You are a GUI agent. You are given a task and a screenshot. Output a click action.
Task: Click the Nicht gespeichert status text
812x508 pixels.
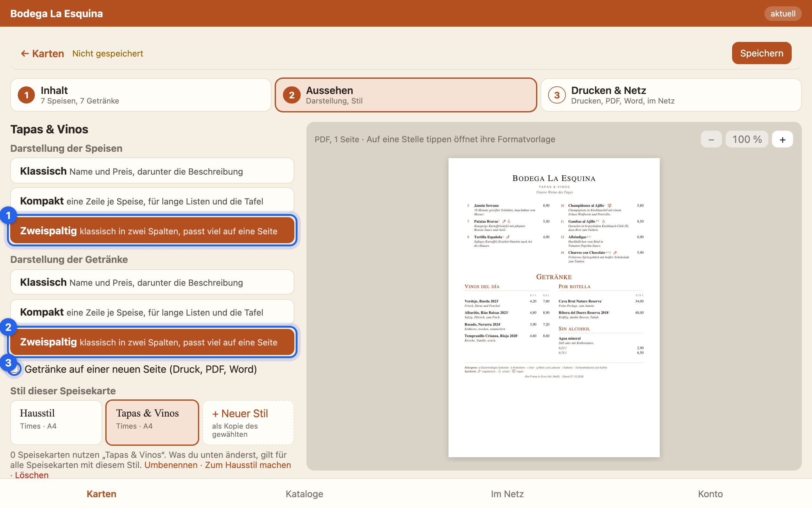click(x=108, y=53)
